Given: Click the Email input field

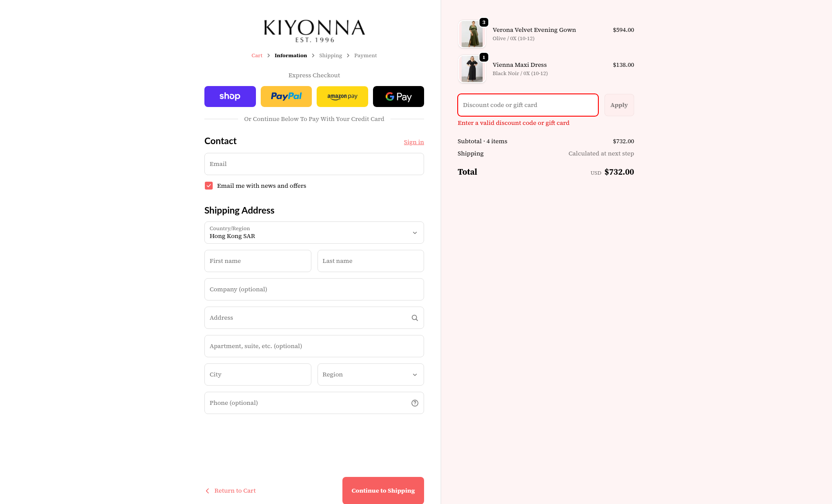Looking at the screenshot, I should (x=314, y=164).
